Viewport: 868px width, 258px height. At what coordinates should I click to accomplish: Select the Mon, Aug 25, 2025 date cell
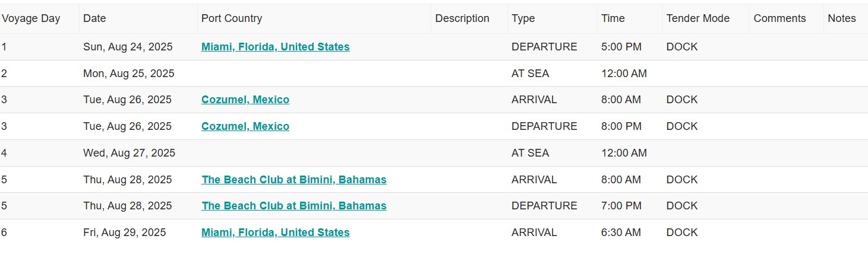pyautogui.click(x=129, y=74)
